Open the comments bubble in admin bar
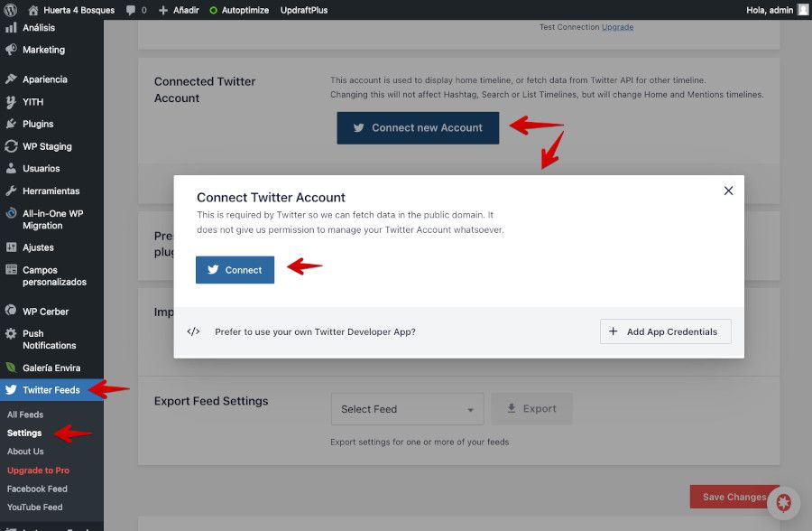This screenshot has height=531, width=812. (136, 10)
